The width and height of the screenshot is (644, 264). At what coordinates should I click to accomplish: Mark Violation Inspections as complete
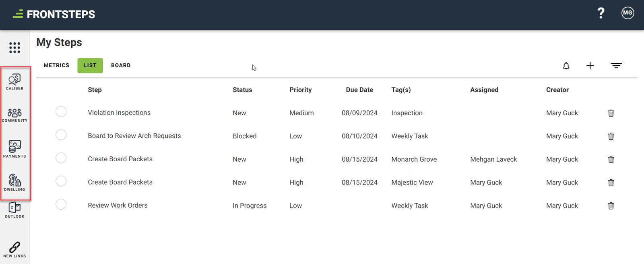point(61,112)
